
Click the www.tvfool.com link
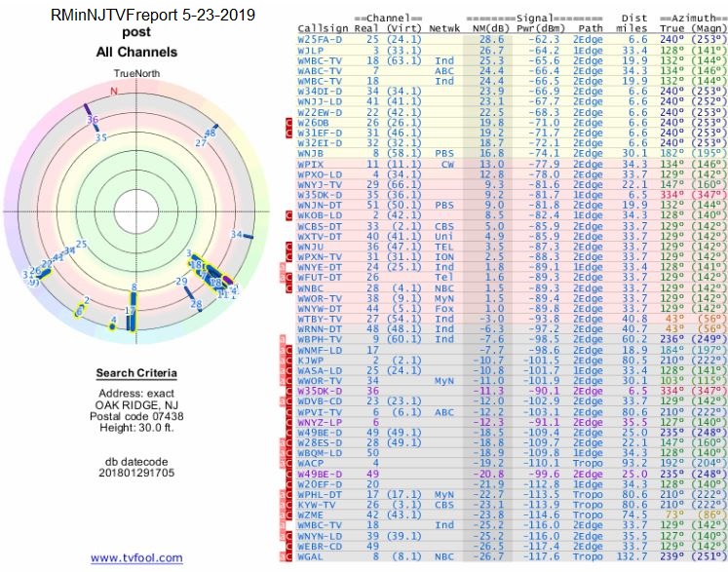pyautogui.click(x=136, y=558)
